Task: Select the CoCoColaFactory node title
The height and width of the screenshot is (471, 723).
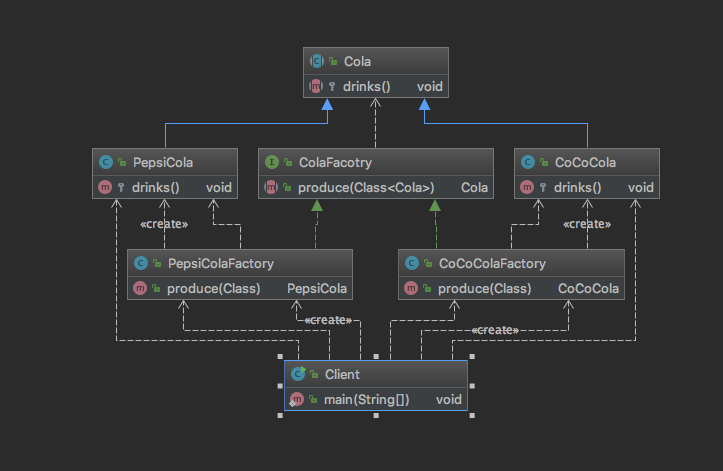Action: tap(492, 263)
